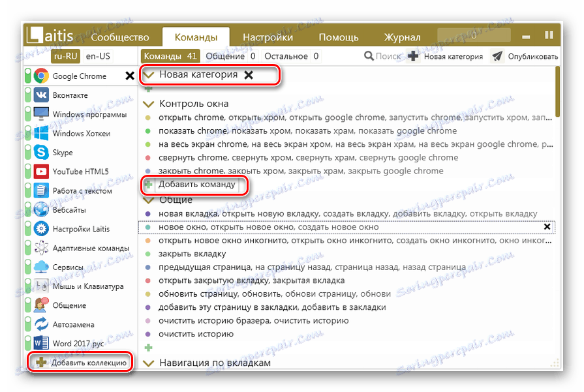Select Мышь и Клавиатура icon
584x392 pixels.
[x=41, y=286]
